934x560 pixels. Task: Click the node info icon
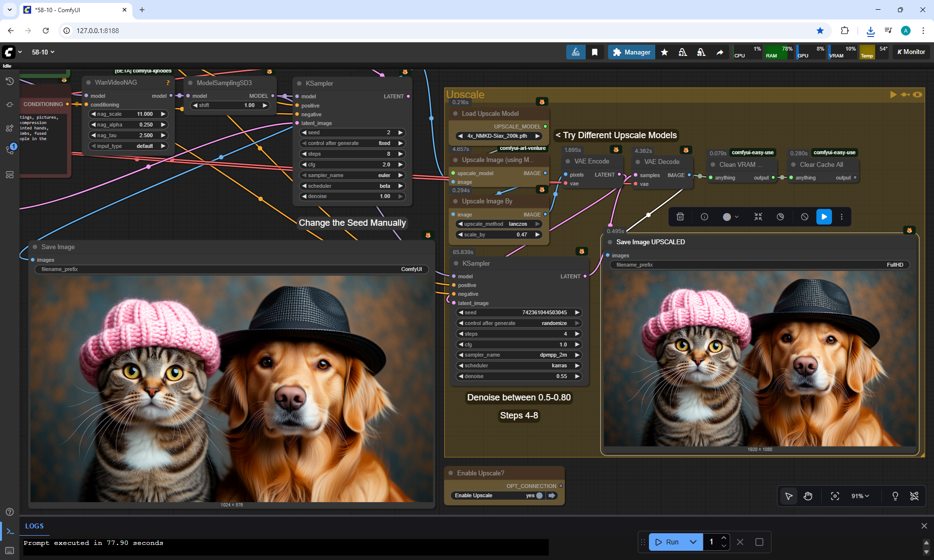[704, 217]
